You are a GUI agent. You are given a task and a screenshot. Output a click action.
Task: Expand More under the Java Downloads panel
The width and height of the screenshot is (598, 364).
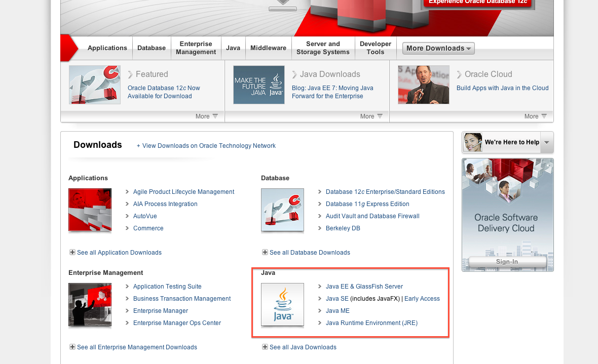click(371, 116)
